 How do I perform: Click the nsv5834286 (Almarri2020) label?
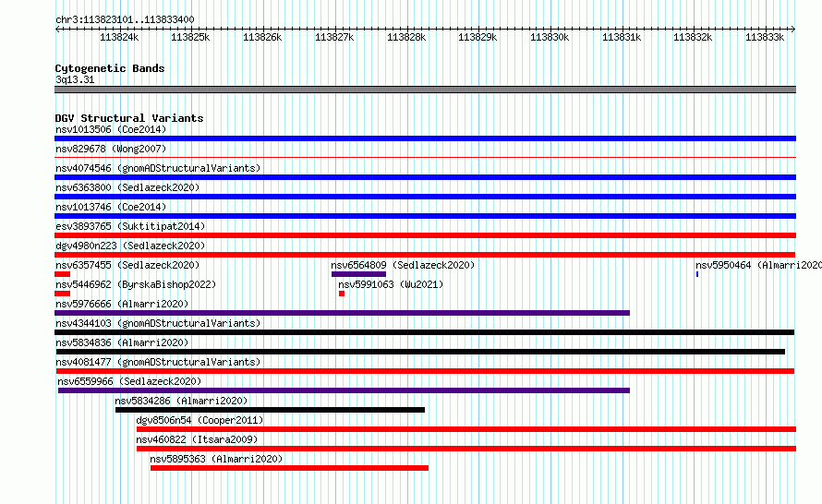pyautogui.click(x=181, y=401)
